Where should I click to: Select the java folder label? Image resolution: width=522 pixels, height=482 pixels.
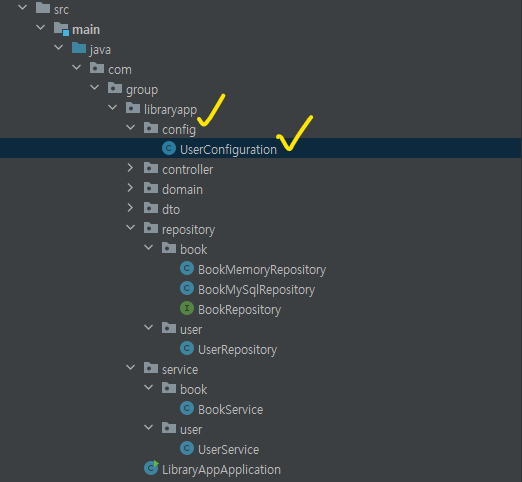(100, 50)
